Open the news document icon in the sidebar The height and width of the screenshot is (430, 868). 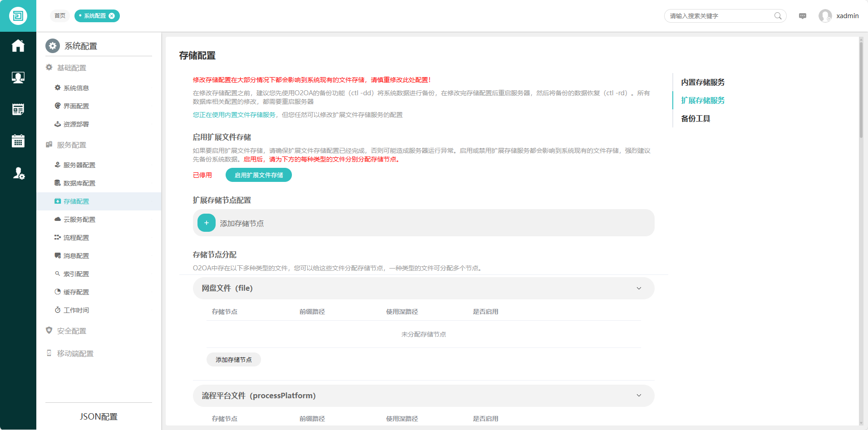(18, 109)
